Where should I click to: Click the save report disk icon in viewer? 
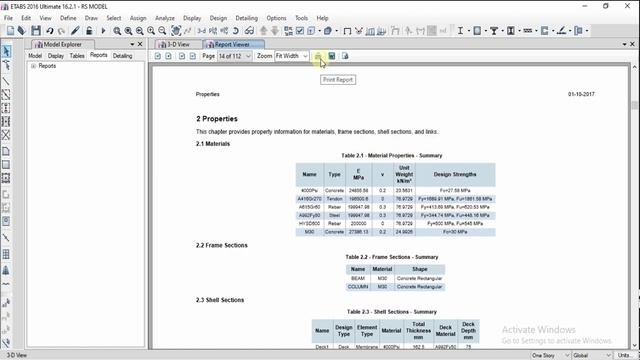pyautogui.click(x=331, y=56)
